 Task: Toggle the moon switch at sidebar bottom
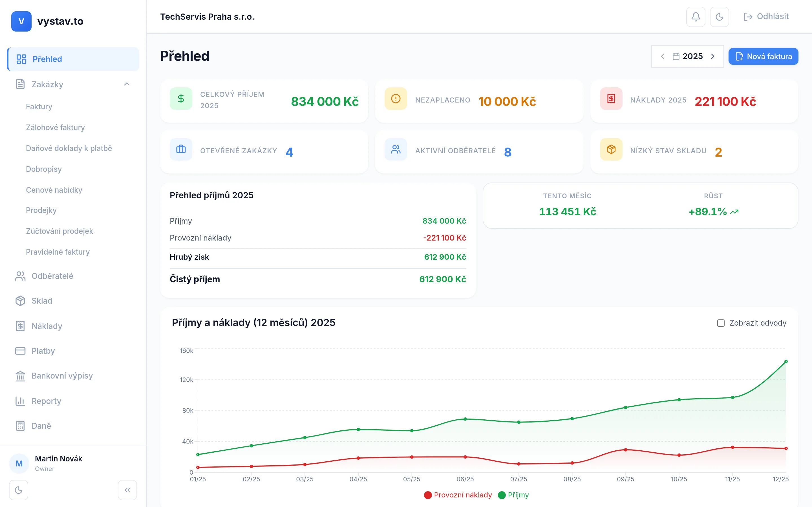tap(18, 490)
